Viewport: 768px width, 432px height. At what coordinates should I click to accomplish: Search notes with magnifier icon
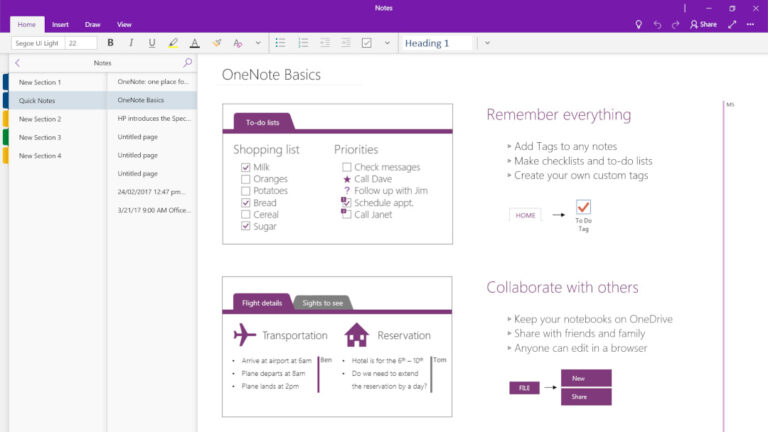(187, 63)
